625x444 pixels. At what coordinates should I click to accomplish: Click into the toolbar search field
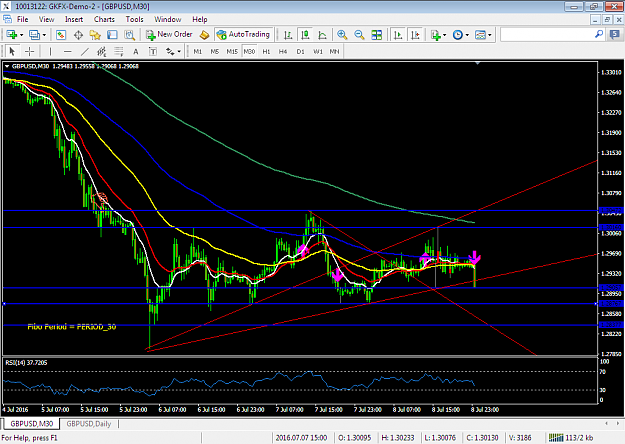click(x=546, y=35)
